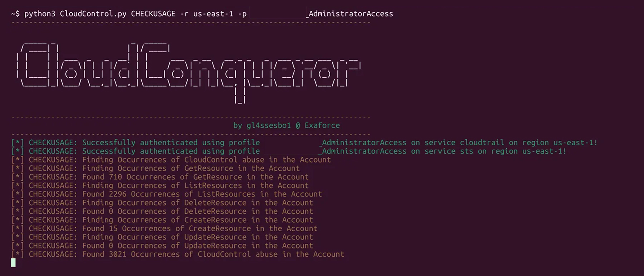Click 'Found 0 Occurrences of UpdateResource' line
The width and height of the screenshot is (644, 276).
(162, 246)
